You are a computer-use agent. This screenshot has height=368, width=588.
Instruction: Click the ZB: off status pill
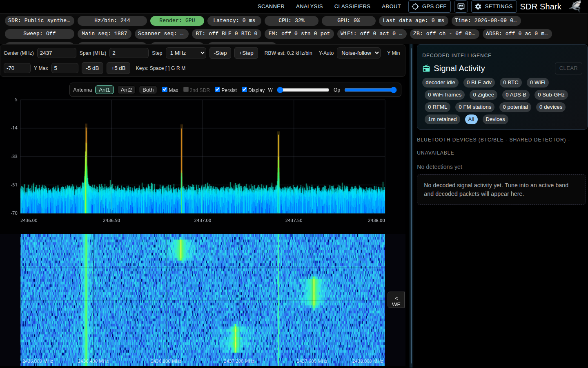click(444, 34)
